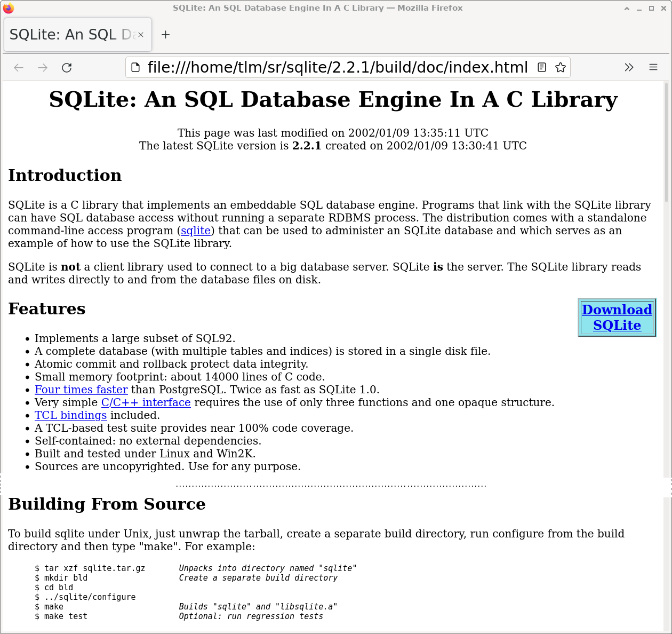This screenshot has height=634, width=672.
Task: Select the SQLite: An SQL Database tab
Action: 69,35
